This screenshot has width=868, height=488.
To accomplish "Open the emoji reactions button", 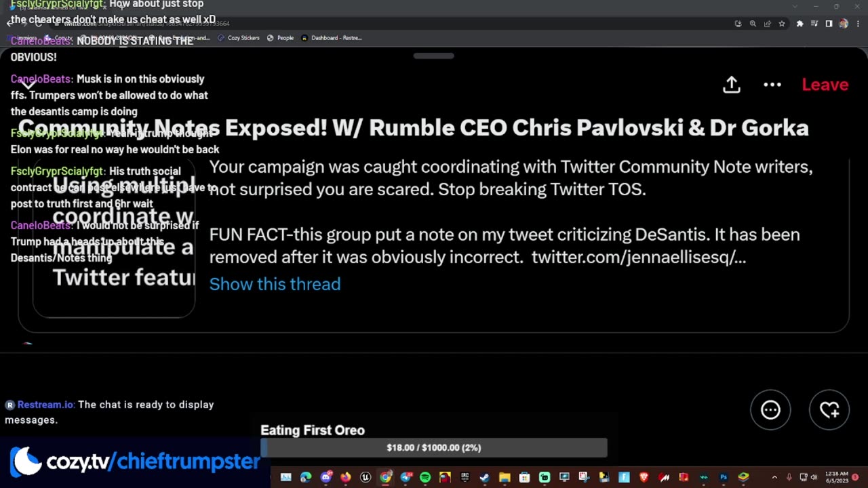I will point(770,410).
